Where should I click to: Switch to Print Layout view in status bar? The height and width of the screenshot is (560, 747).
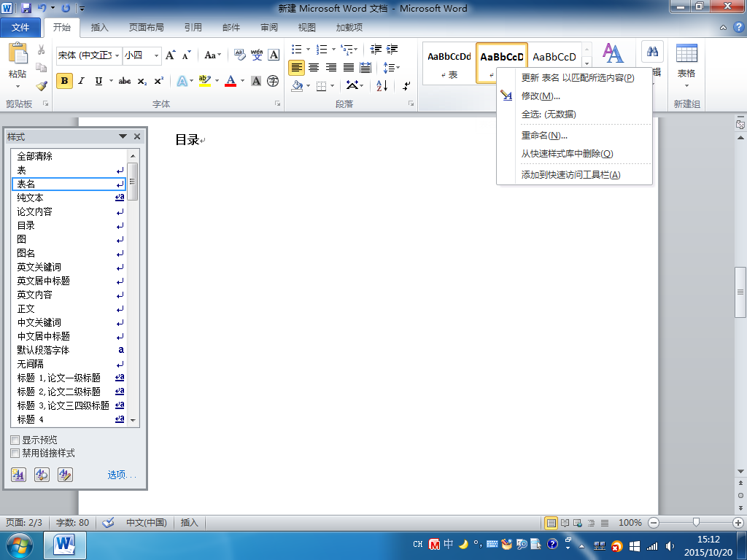(551, 523)
